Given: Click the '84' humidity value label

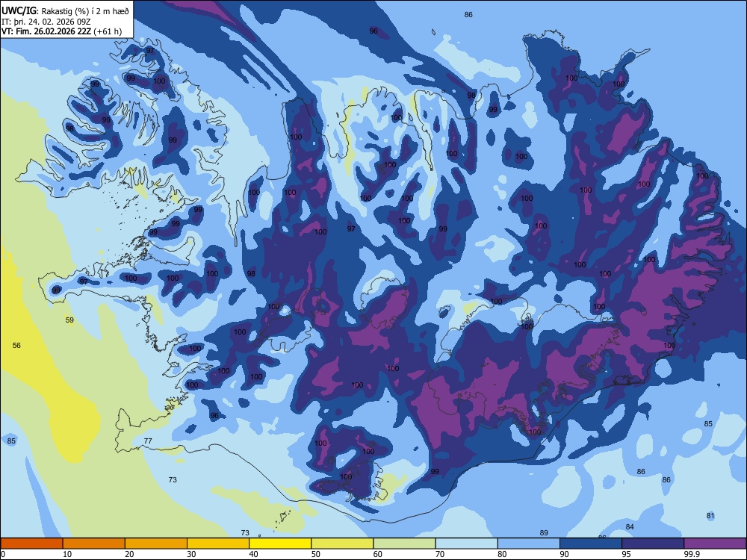Looking at the screenshot, I should coord(630,526).
